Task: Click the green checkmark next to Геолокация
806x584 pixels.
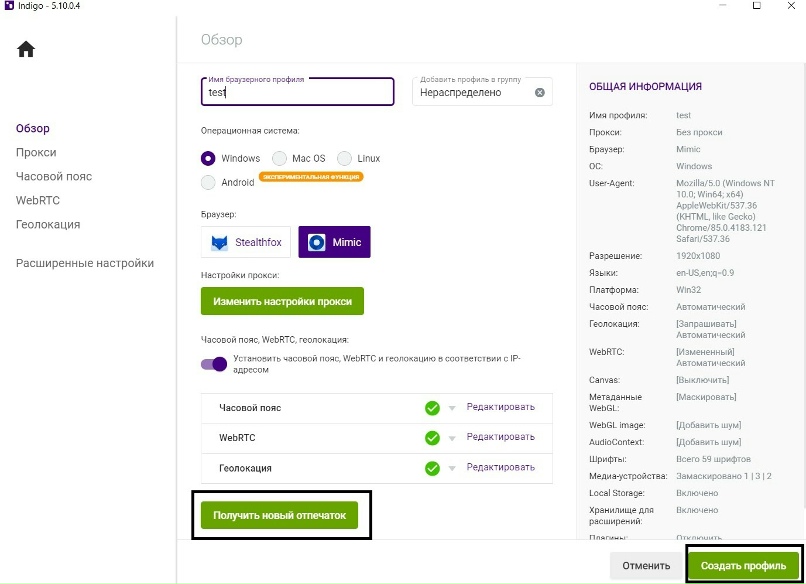Action: [x=432, y=468]
